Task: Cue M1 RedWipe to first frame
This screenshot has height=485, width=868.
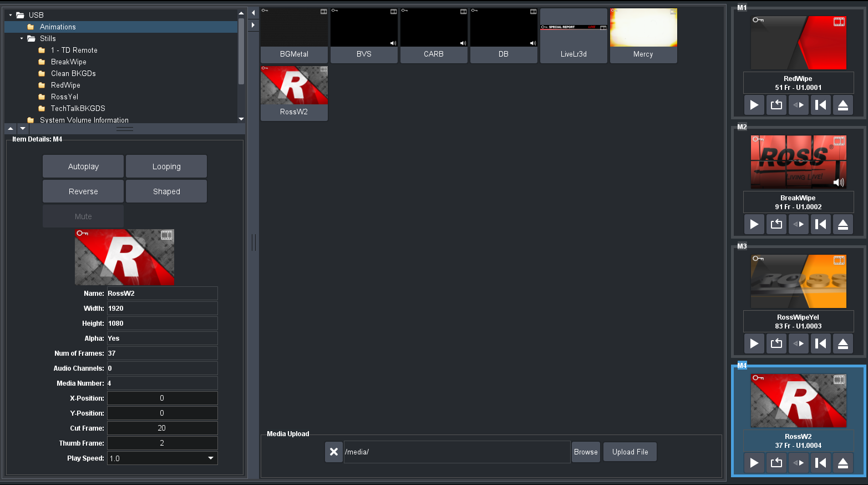Action: (821, 105)
